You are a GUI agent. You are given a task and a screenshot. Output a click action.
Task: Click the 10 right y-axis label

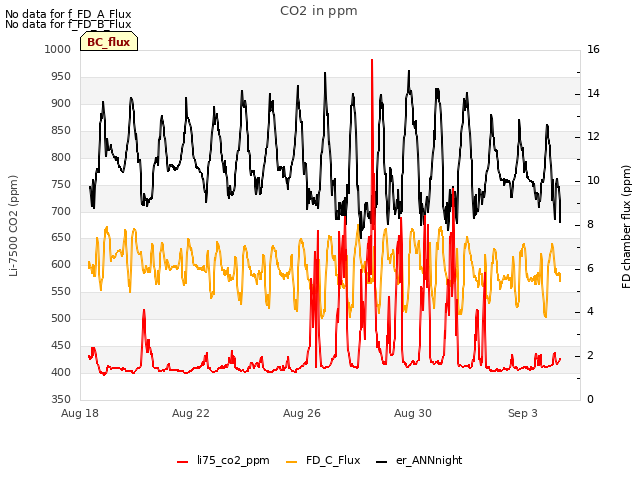pos(593,180)
